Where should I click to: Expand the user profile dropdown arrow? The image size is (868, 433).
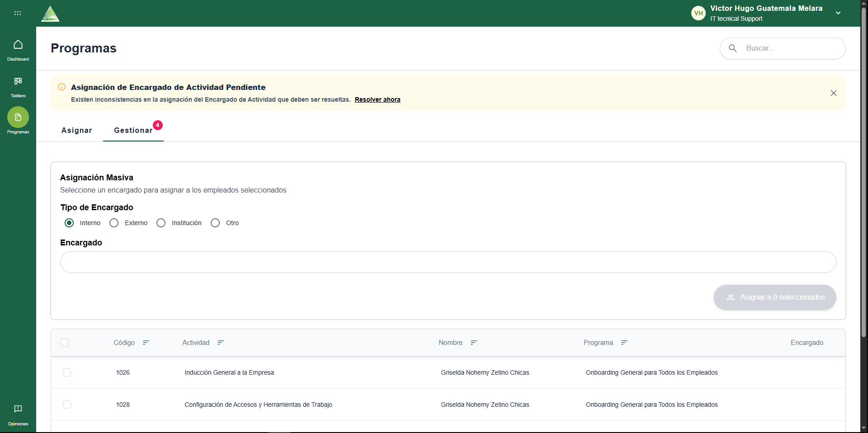[838, 13]
